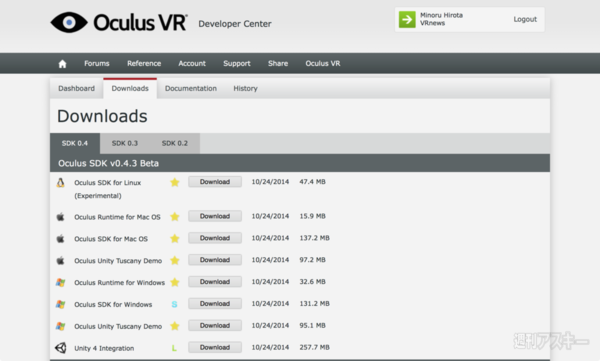Switch to the Dashboard tab
The image size is (600, 361).
click(77, 88)
